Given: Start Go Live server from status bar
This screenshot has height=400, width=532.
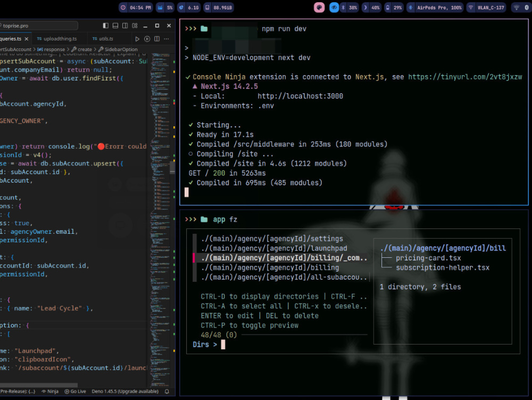Looking at the screenshot, I should [76, 391].
